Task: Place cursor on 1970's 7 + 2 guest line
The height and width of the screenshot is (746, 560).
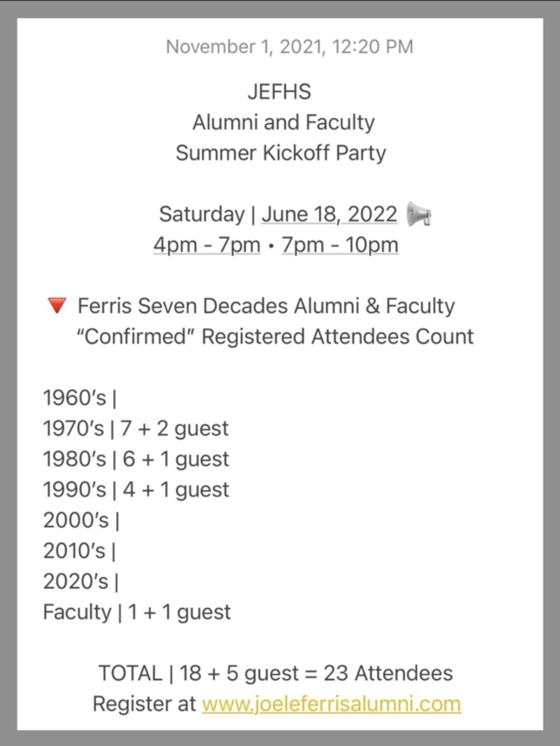Action: click(x=136, y=429)
